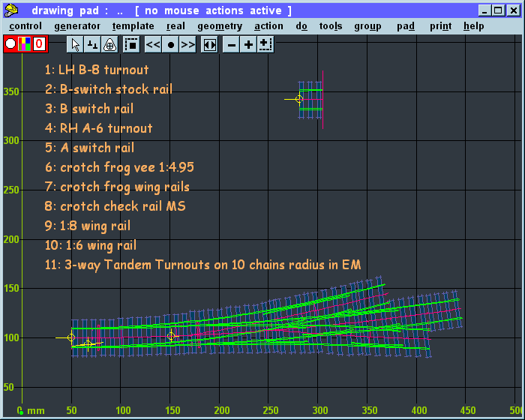Click the red zero counter button
This screenshot has height=420, width=525.
click(x=39, y=44)
